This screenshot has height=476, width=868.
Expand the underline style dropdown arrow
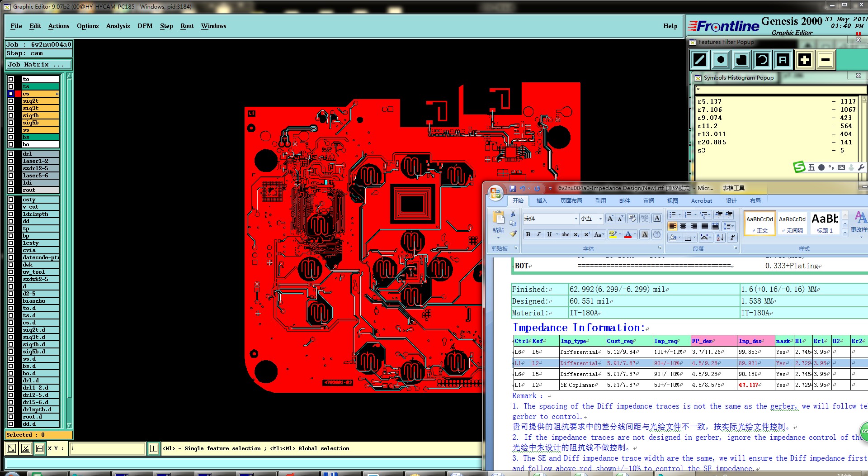coord(557,234)
